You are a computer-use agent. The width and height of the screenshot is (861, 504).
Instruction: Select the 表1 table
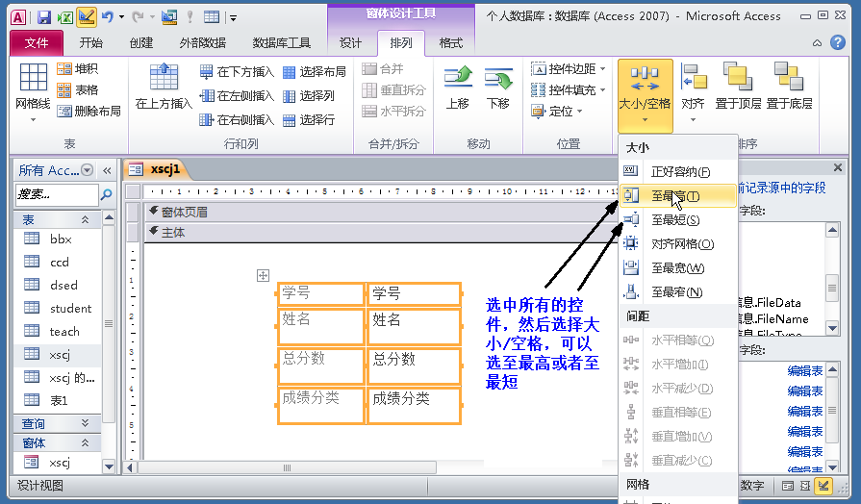pos(57,400)
